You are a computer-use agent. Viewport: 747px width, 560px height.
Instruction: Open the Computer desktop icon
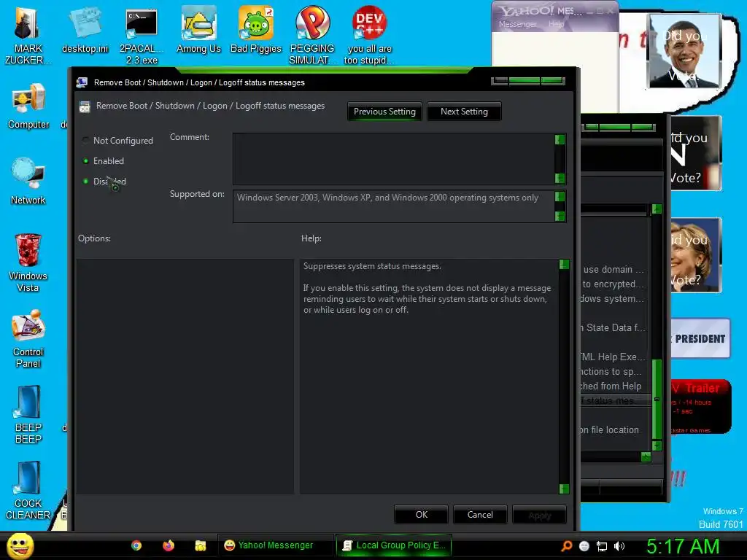(28, 106)
